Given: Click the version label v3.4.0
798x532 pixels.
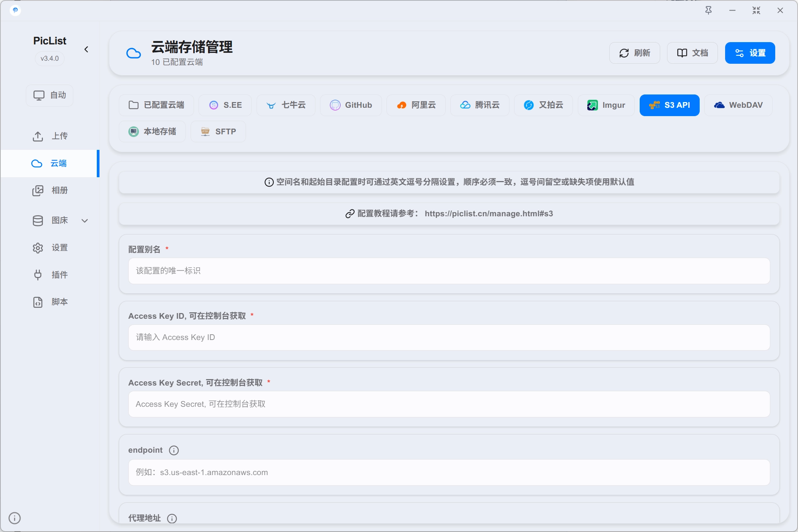Looking at the screenshot, I should pos(50,58).
